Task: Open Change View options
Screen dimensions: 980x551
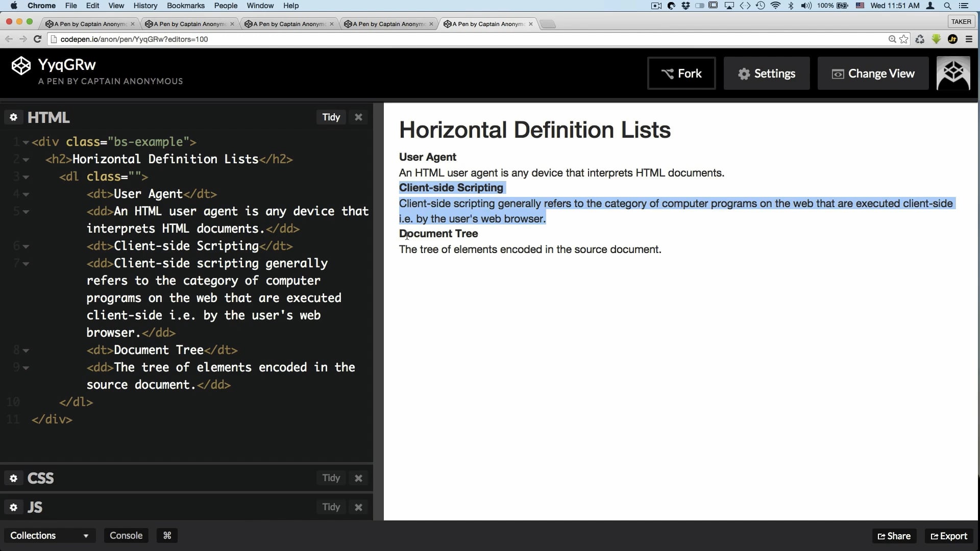Action: click(873, 73)
